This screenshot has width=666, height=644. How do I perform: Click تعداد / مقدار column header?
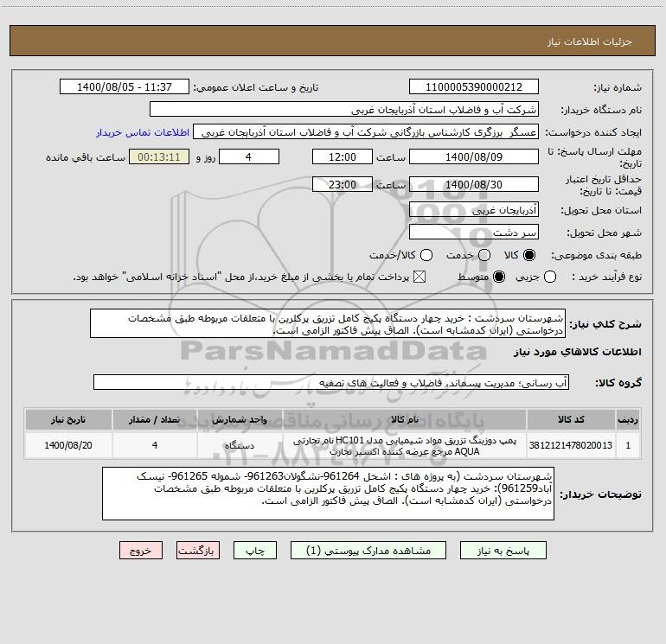(x=155, y=420)
